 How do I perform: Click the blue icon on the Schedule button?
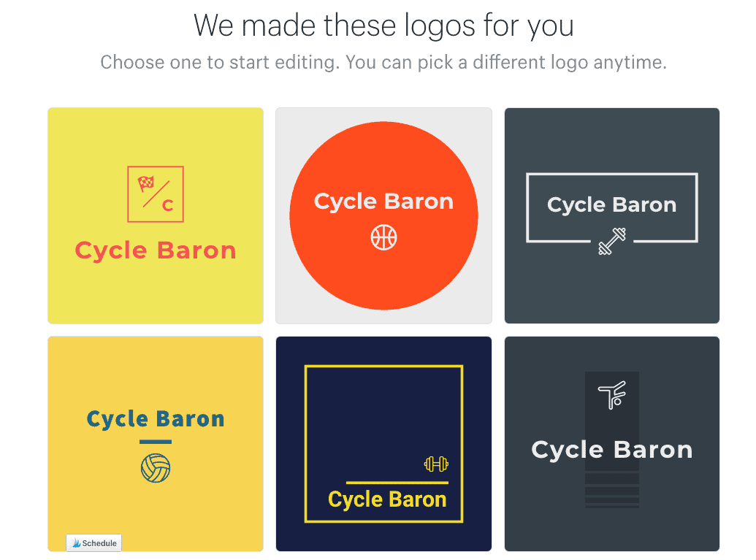[x=76, y=543]
